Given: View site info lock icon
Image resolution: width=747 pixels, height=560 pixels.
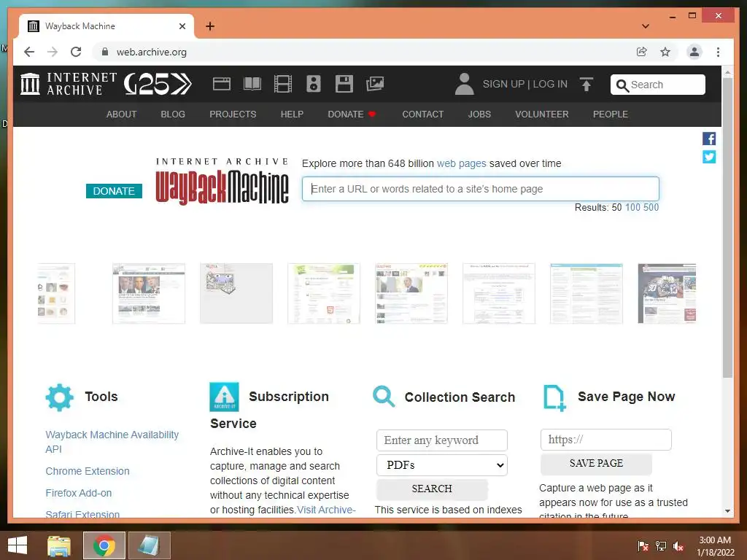Looking at the screenshot, I should (x=105, y=52).
